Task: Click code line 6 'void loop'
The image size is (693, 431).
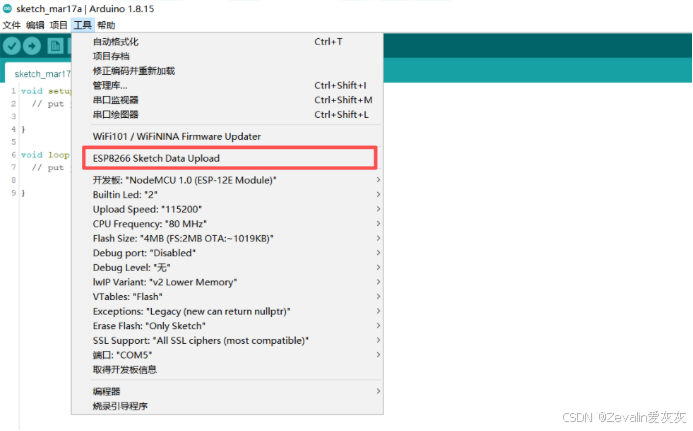Action: pos(45,155)
